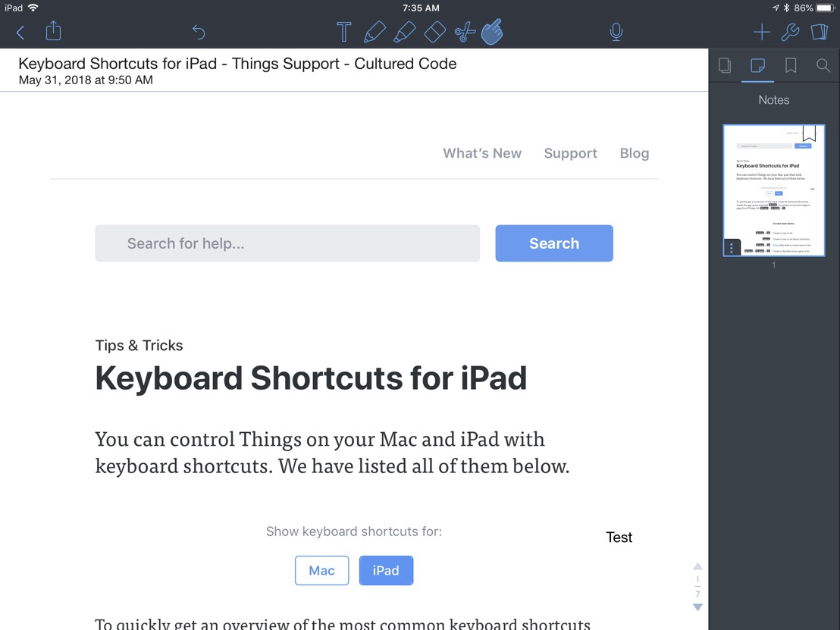Focus the Search for help field
Screen dimensions: 840x630
click(287, 243)
